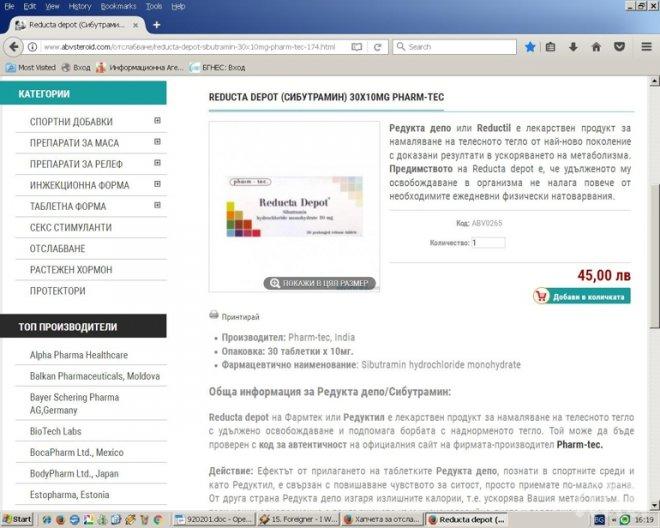
Task: Click the 16:19 system clock
Action: coord(644,520)
